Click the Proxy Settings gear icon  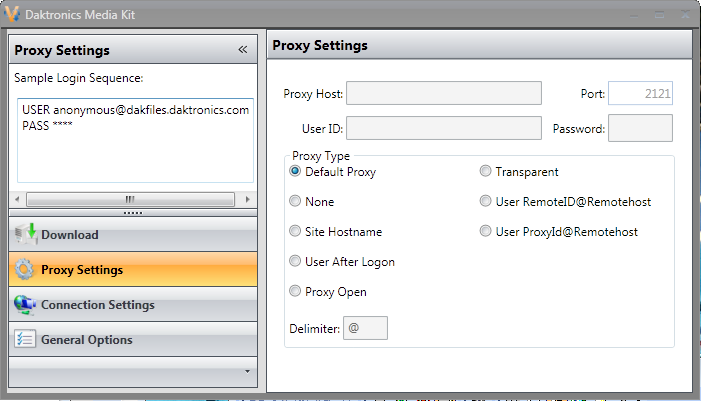point(25,270)
